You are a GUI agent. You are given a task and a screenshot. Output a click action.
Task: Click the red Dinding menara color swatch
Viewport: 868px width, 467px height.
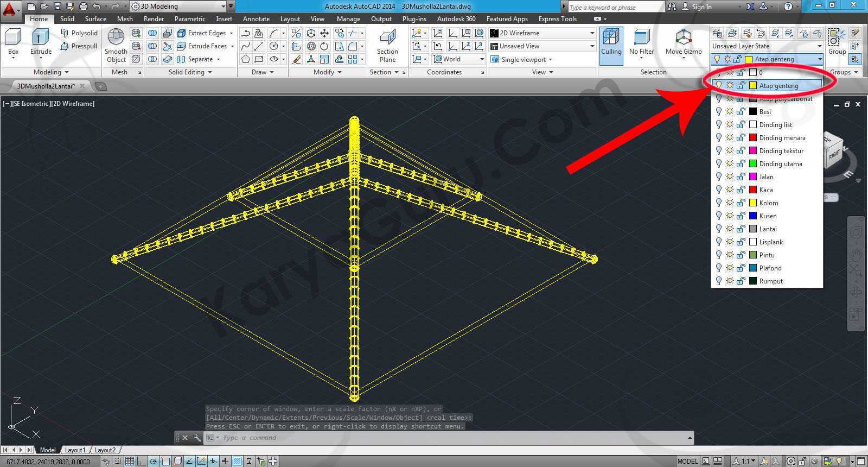click(x=753, y=138)
